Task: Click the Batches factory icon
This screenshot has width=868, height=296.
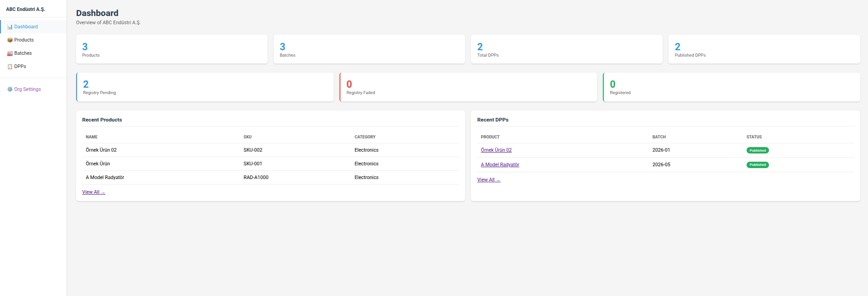Action: tap(10, 53)
